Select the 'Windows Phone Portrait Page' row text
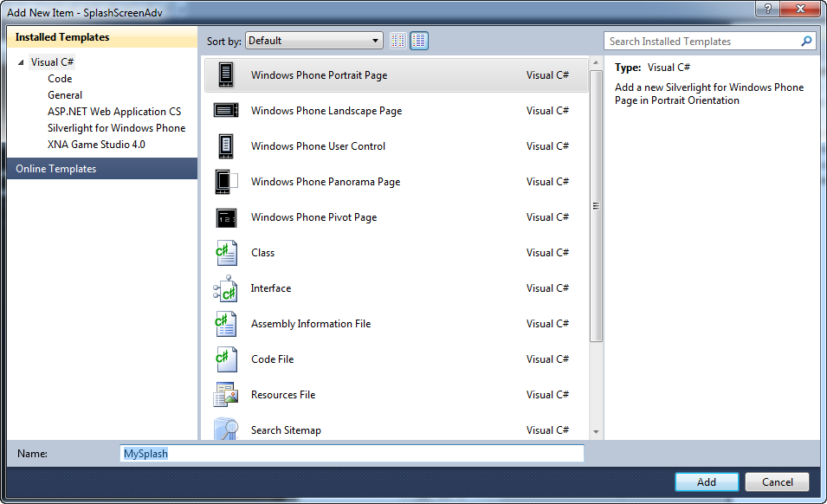The image size is (827, 504). 319,74
